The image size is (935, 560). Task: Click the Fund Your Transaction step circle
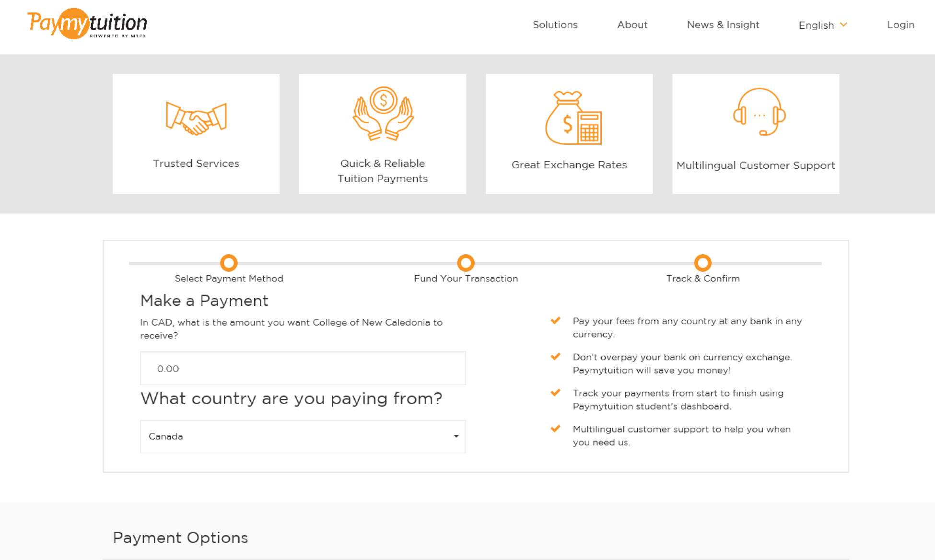coord(466,263)
